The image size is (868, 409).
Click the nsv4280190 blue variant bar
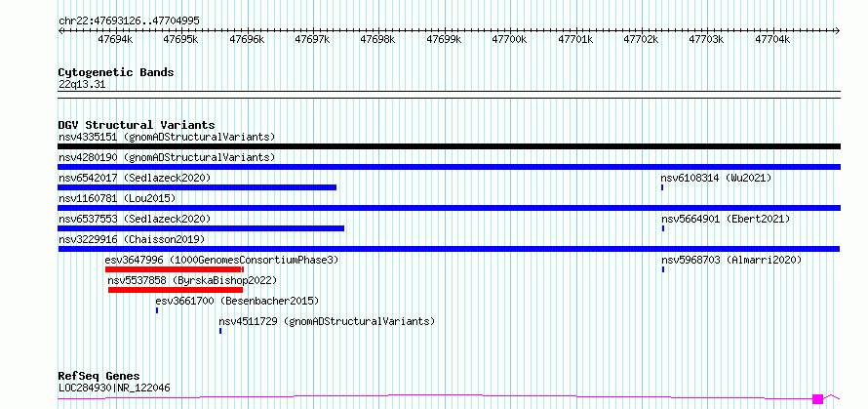449,167
